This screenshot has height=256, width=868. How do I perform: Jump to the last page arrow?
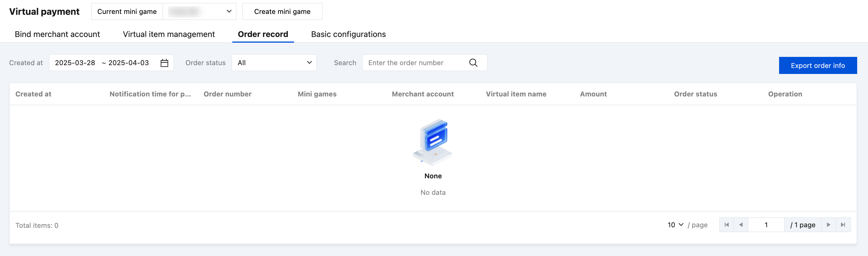tap(843, 225)
